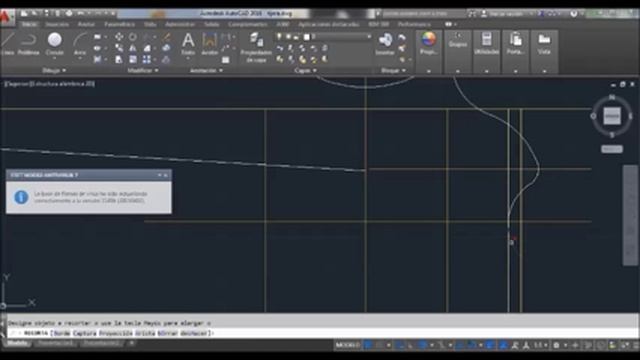Choose desHacer option in command line
Image resolution: width=640 pixels, height=360 pixels.
pos(194,333)
